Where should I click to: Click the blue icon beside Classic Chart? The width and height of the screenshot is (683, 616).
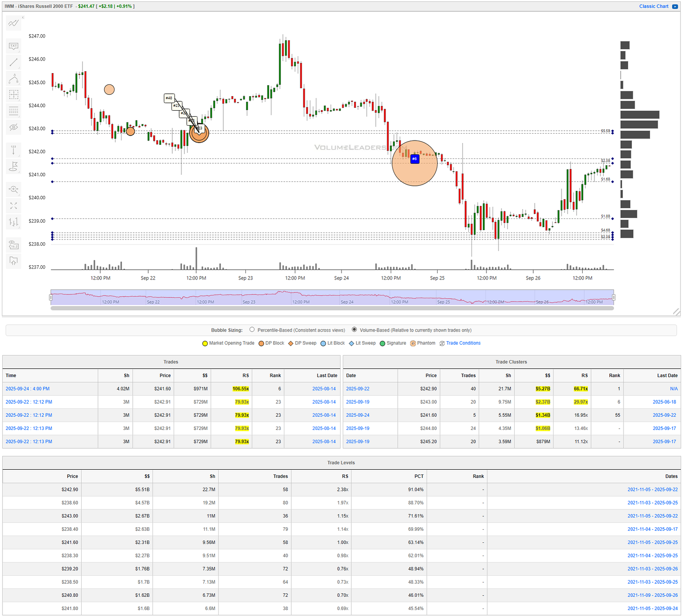coord(675,7)
